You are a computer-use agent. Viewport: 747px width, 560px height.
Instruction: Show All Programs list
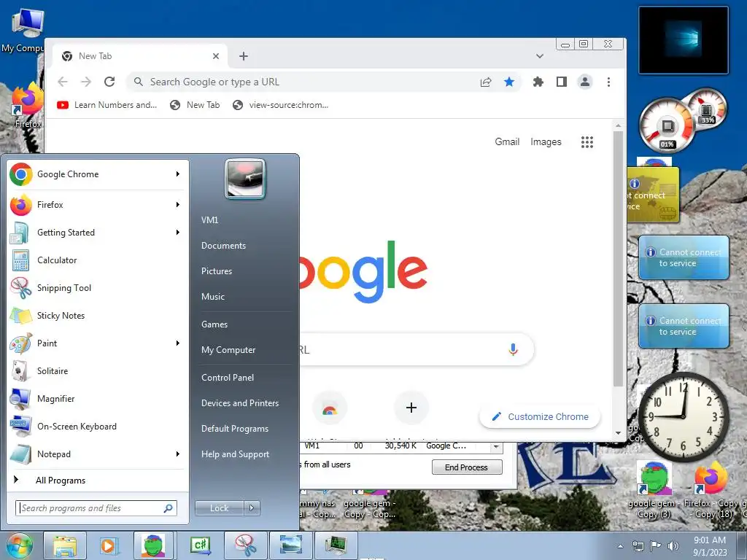pos(61,481)
